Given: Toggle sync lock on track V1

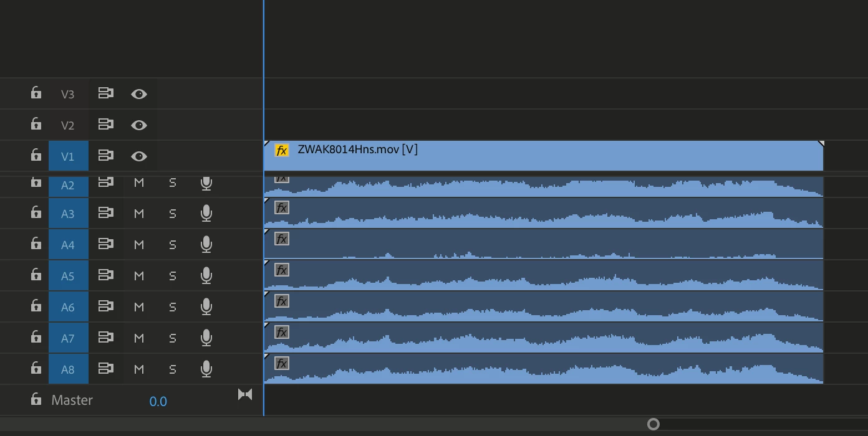Looking at the screenshot, I should [x=106, y=156].
